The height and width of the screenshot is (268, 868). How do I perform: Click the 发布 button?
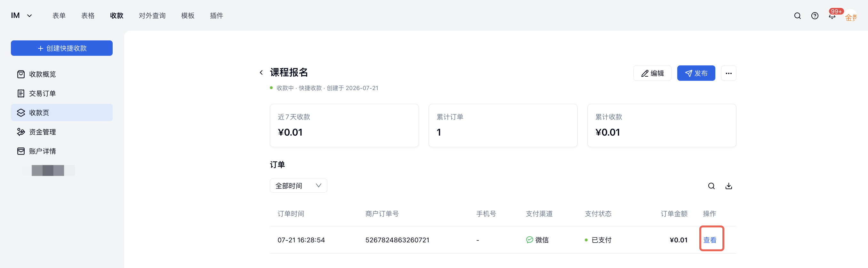(x=696, y=73)
